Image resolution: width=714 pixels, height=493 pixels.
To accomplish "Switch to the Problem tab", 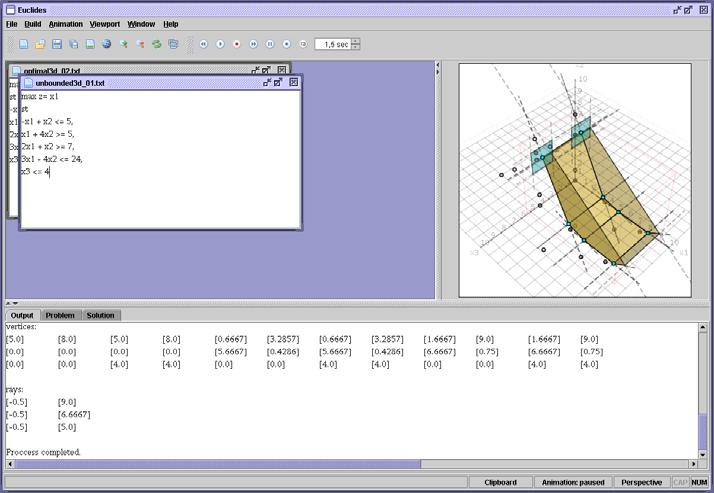I will [60, 315].
